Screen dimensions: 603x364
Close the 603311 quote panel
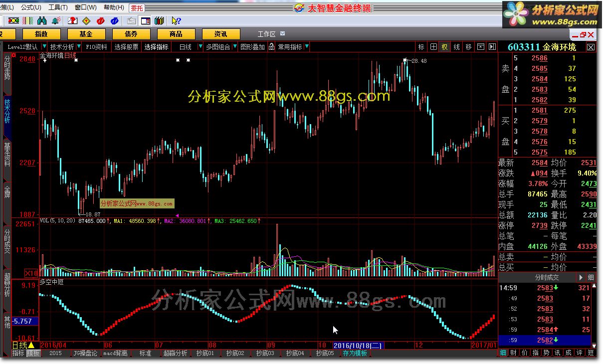coord(591,47)
